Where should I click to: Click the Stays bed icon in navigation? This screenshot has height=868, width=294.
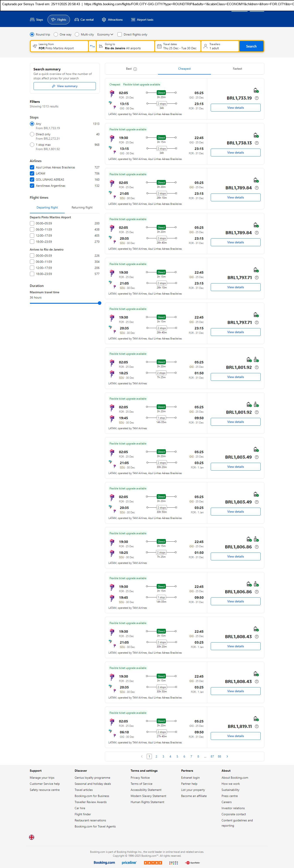[x=32, y=20]
